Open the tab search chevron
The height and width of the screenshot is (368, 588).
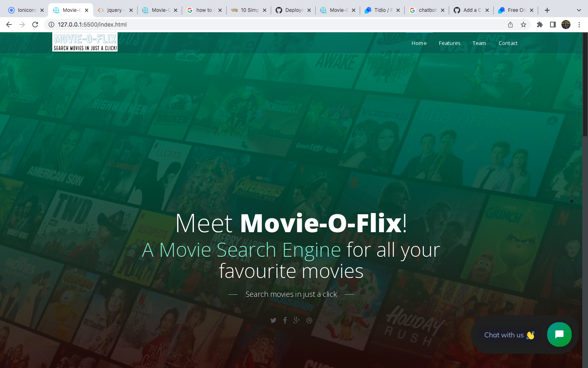tap(579, 9)
